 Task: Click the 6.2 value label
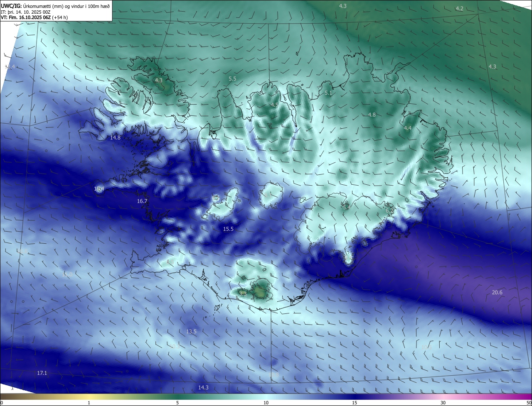click(389, 211)
